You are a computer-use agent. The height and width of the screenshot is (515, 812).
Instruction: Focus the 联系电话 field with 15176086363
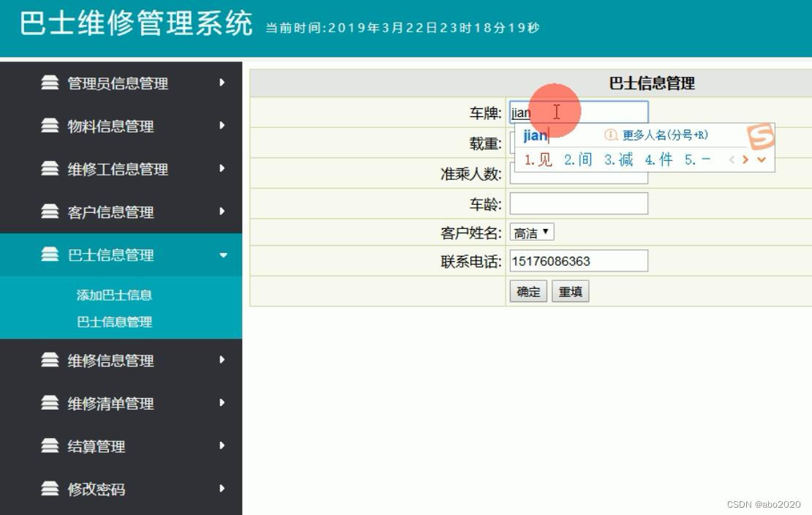[x=579, y=260]
